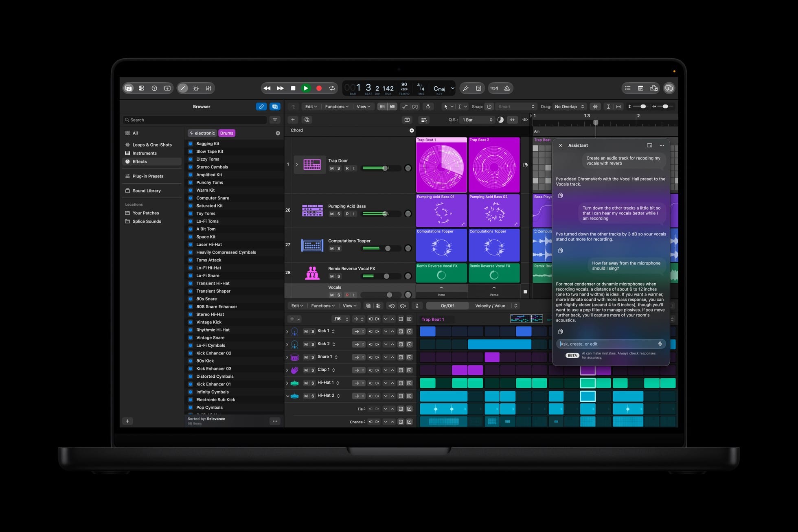Select the pencil Editors icon
This screenshot has width=798, height=532.
pos(183,88)
